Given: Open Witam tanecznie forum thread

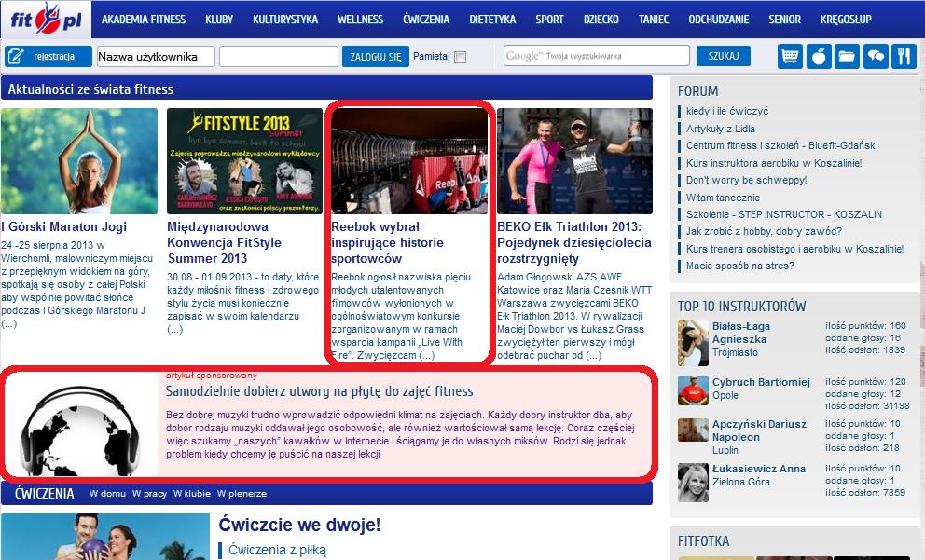Looking at the screenshot, I should tap(723, 198).
